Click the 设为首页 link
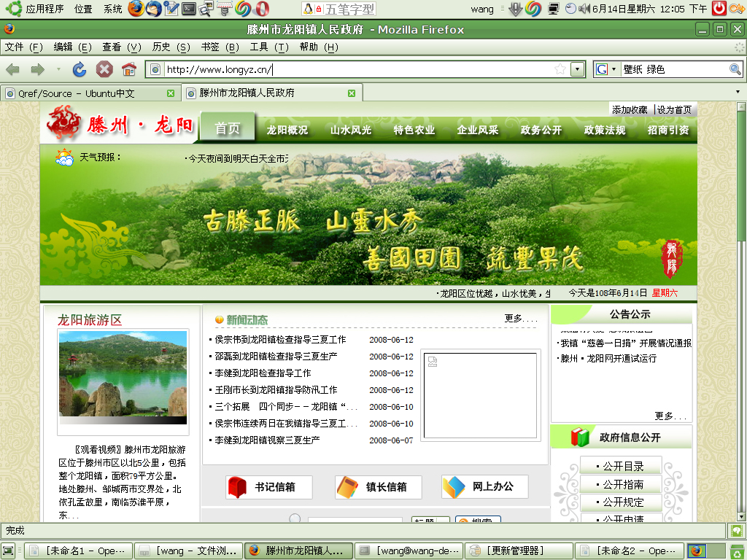 click(x=674, y=110)
